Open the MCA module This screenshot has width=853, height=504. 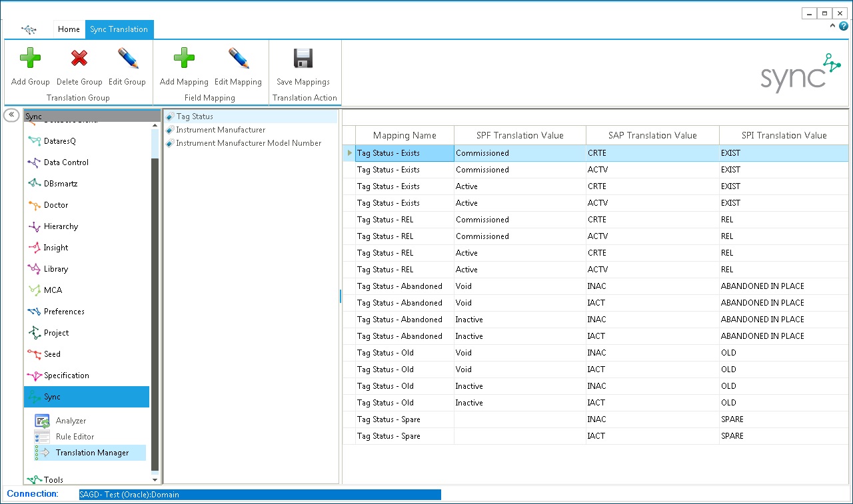pyautogui.click(x=87, y=290)
